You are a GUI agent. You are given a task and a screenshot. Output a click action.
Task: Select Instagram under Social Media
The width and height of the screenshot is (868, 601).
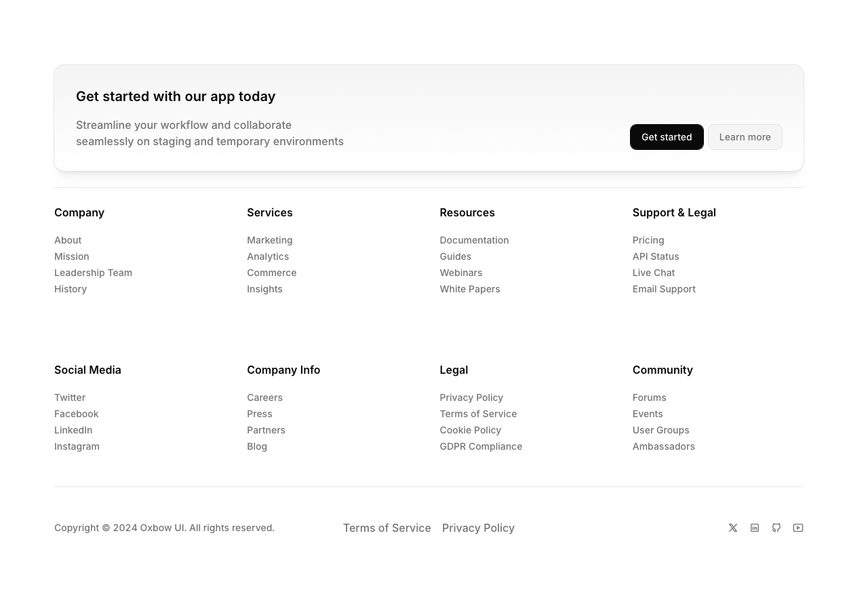[77, 446]
